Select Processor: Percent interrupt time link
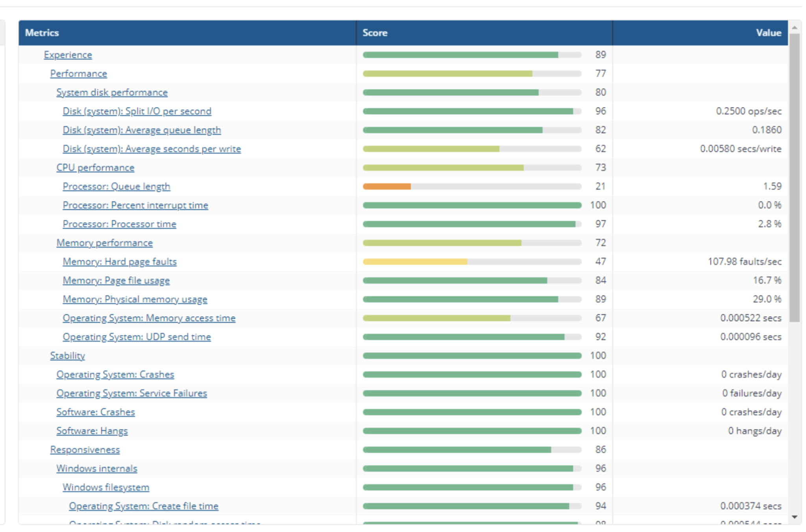 [135, 205]
